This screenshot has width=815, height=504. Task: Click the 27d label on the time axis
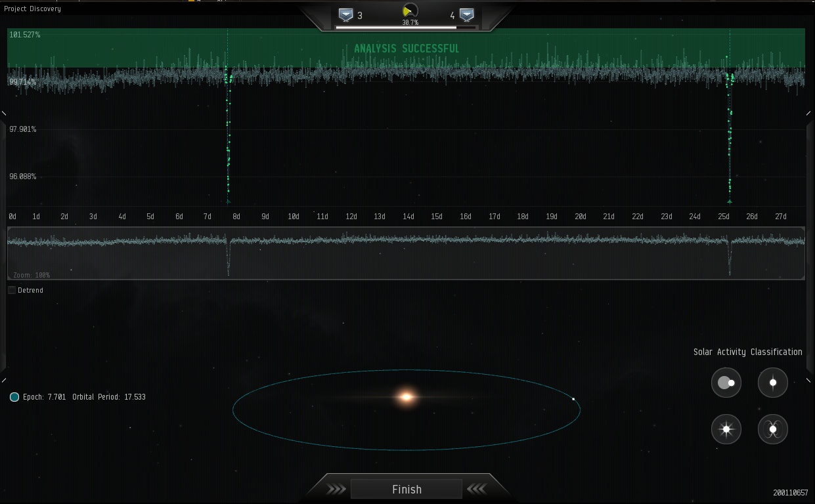point(781,217)
